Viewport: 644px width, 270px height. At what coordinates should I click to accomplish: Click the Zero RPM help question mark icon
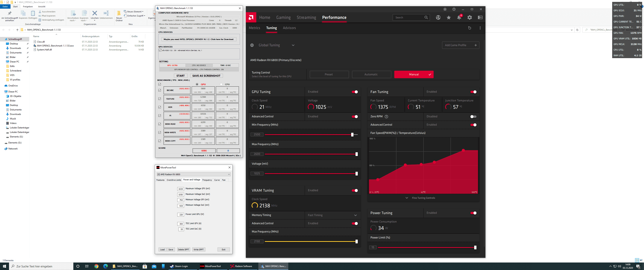pos(386,116)
